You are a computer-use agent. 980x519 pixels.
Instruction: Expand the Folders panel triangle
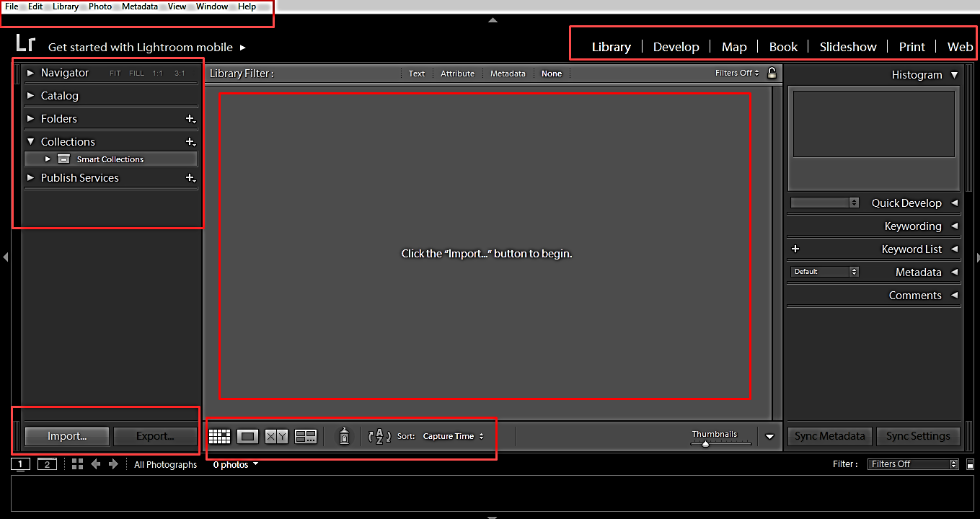tap(30, 118)
